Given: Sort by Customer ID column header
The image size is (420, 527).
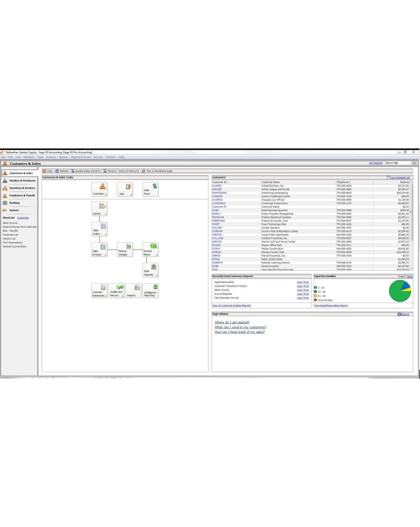Looking at the screenshot, I should click(236, 182).
